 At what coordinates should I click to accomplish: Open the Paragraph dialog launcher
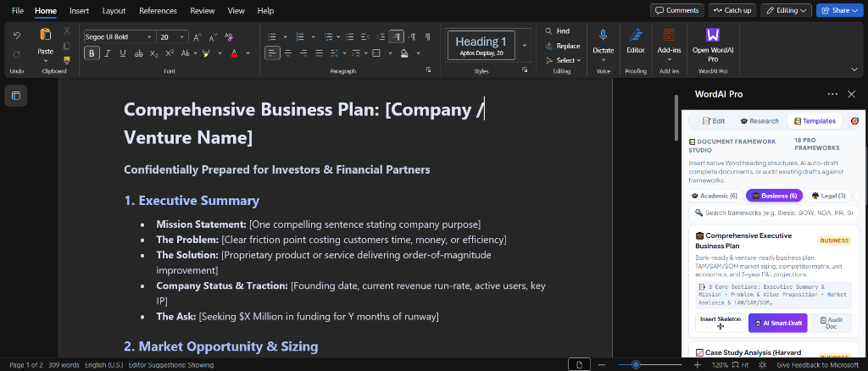pos(428,70)
